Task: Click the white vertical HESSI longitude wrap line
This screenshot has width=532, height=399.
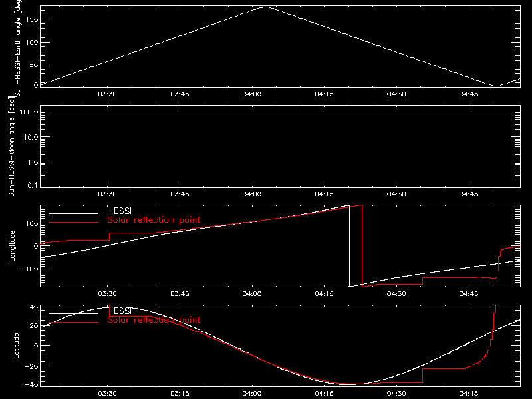Action: (350, 246)
